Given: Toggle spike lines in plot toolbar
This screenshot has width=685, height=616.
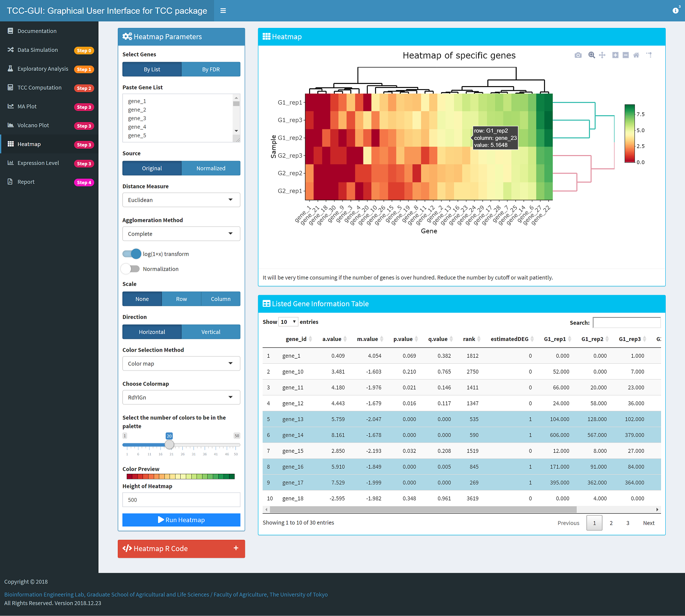Looking at the screenshot, I should click(x=649, y=55).
